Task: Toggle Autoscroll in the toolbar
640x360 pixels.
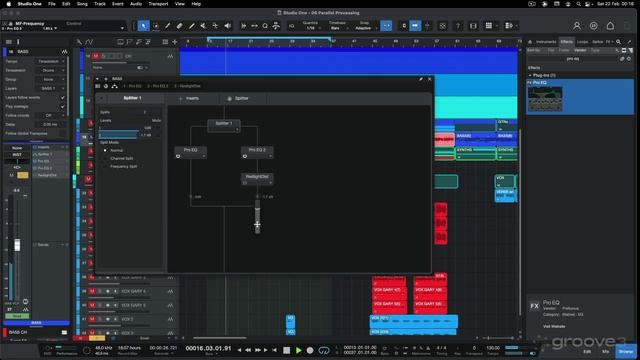Action: pyautogui.click(x=415, y=26)
